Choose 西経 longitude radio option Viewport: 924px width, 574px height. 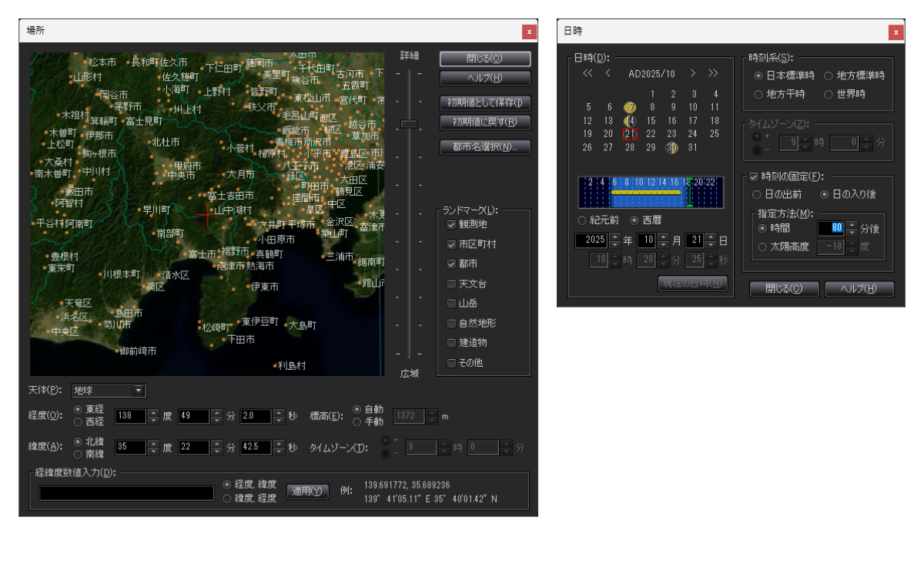pos(78,421)
